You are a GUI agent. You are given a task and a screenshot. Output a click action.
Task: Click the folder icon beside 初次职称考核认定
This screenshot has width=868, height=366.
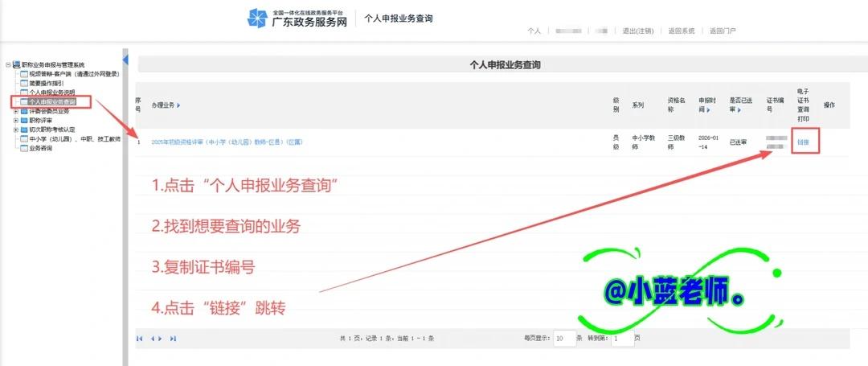coord(24,130)
